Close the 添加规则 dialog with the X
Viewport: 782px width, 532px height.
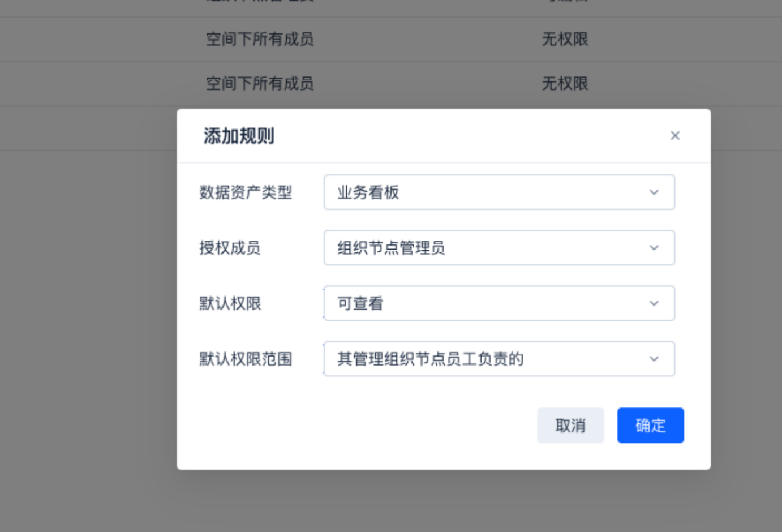(674, 135)
